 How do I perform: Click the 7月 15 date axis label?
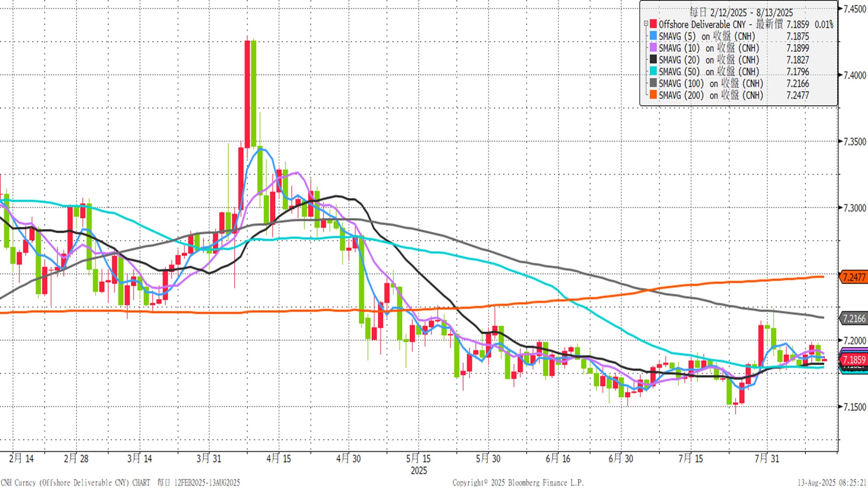pyautogui.click(x=690, y=458)
